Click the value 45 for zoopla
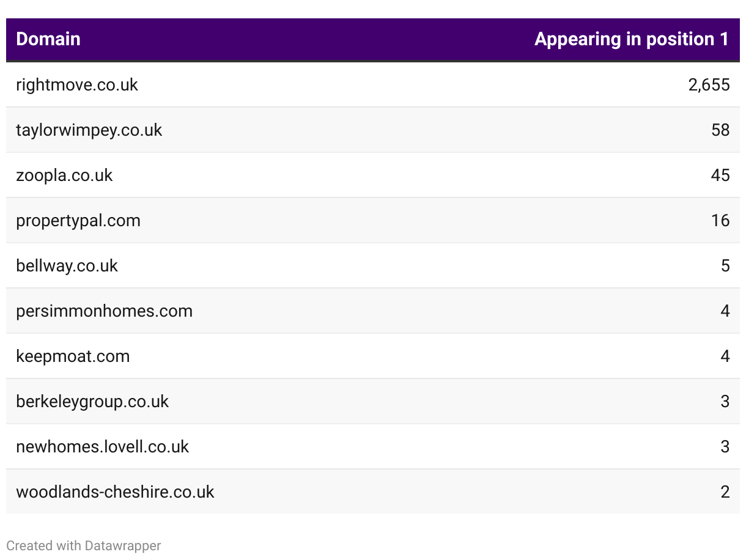 720,175
